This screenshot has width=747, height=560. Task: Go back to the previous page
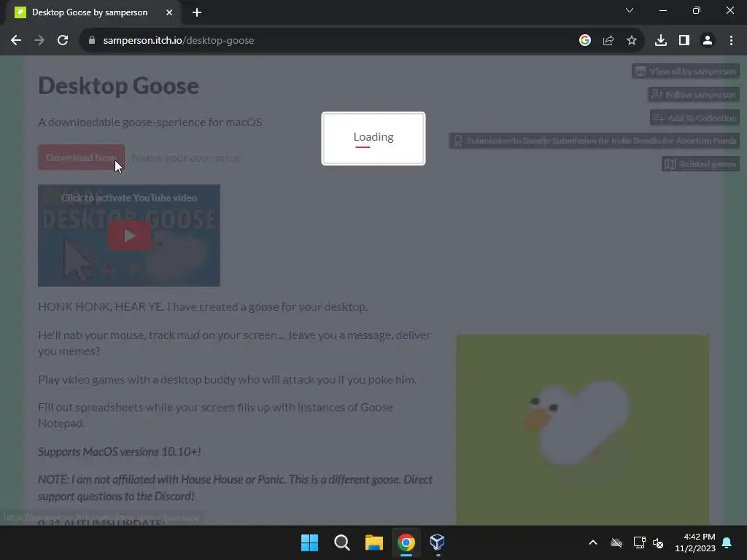(16, 41)
